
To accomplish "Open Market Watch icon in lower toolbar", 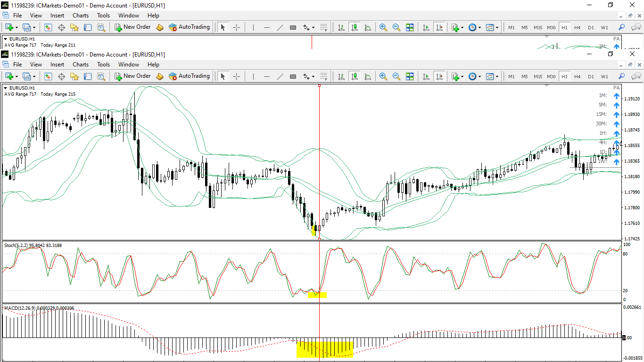I will pyautogui.click(x=48, y=76).
